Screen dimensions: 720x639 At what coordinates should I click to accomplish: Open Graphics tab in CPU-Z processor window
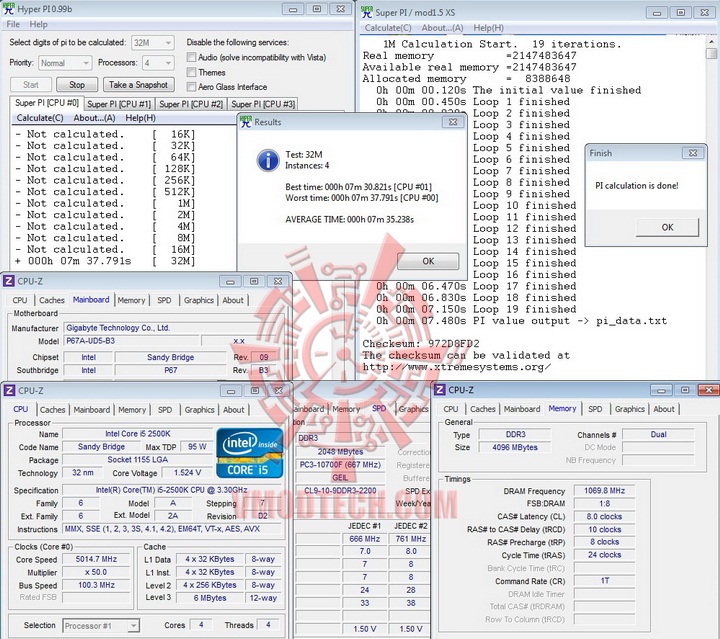[x=199, y=409]
